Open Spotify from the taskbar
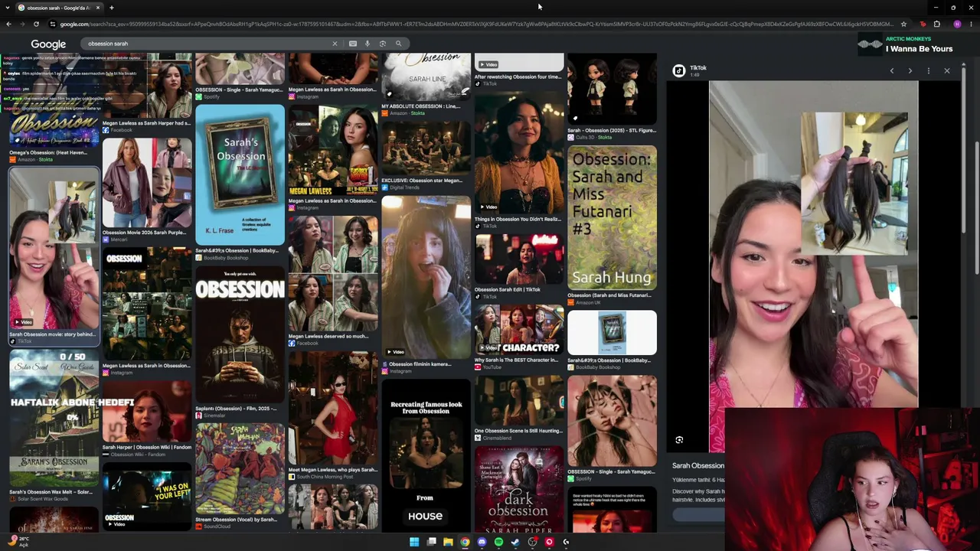The height and width of the screenshot is (551, 980). (498, 542)
